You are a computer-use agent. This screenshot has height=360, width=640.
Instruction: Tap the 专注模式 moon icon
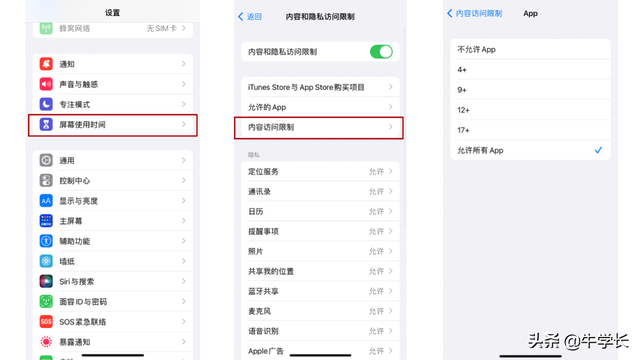pos(46,104)
